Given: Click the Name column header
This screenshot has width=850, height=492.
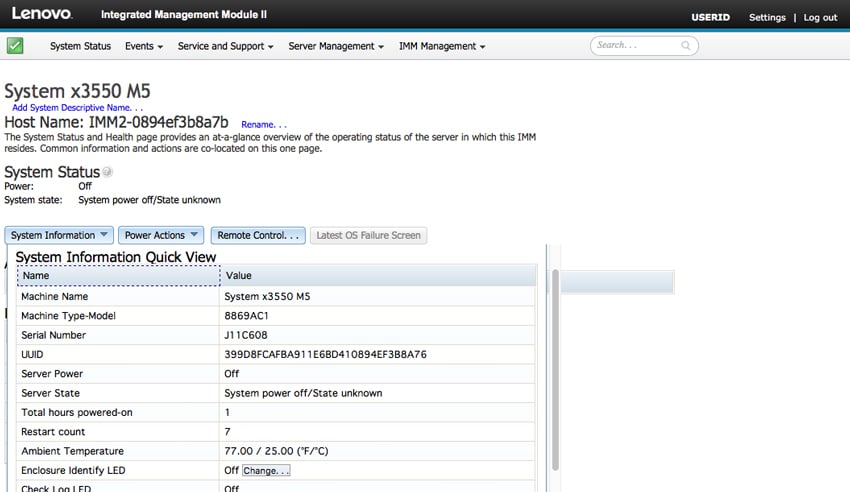Looking at the screenshot, I should [119, 275].
